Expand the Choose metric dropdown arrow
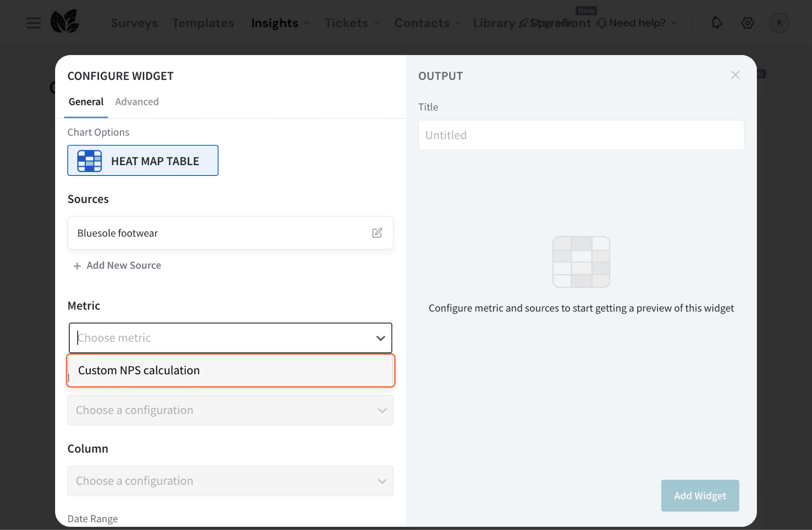The width and height of the screenshot is (812, 530). 380,338
